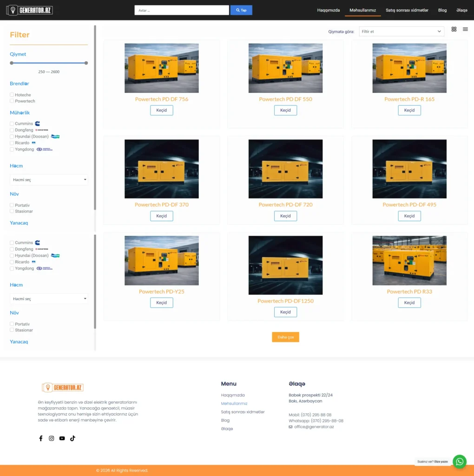This screenshot has height=476, width=474.
Task: Click the price slider minimum handle
Action: (x=12, y=63)
